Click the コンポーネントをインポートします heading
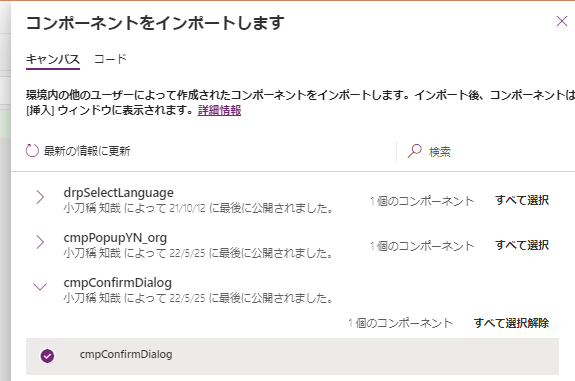 pos(155,23)
